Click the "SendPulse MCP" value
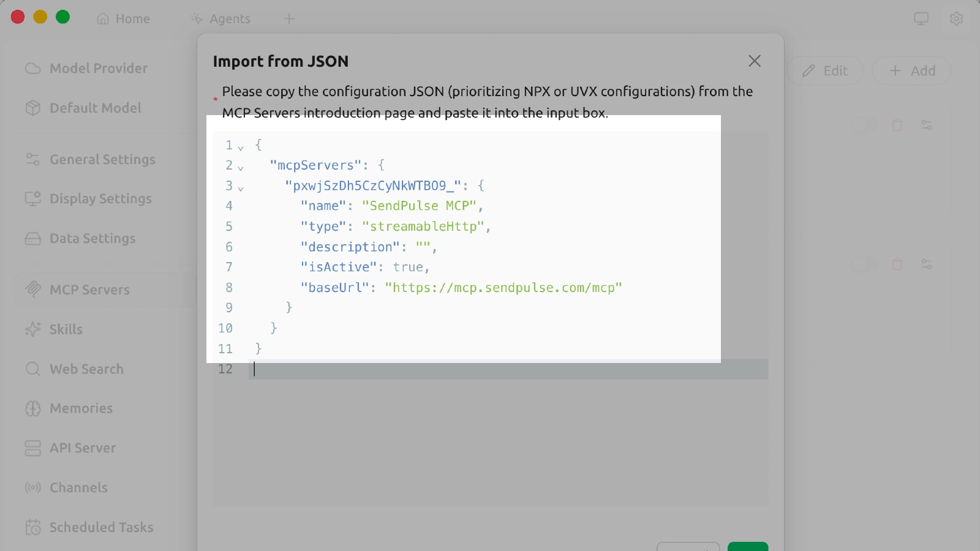This screenshot has height=551, width=980. 419,206
